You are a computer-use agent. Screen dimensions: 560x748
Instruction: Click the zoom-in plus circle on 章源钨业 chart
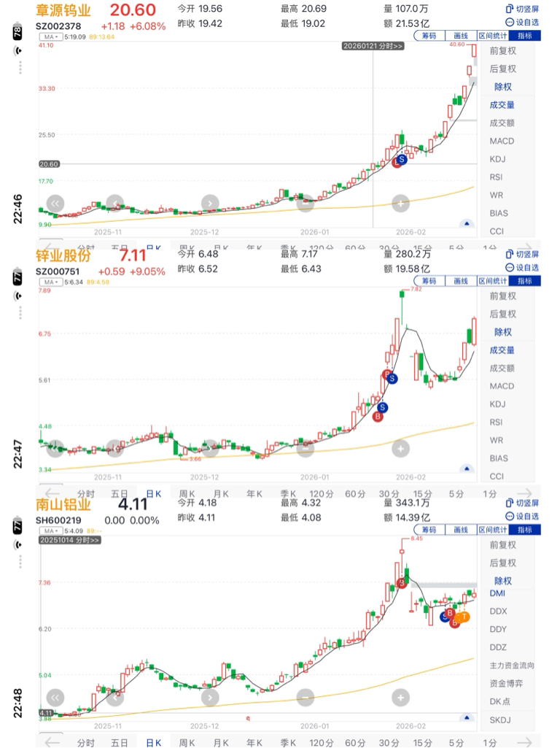[401, 204]
